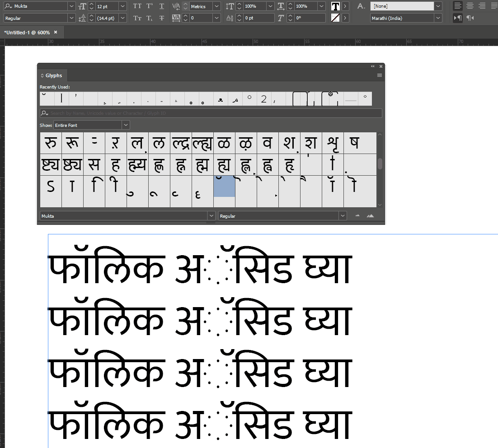Viewport: 498px width, 448px height.
Task: Click the vertical scale icon
Action: click(x=230, y=6)
